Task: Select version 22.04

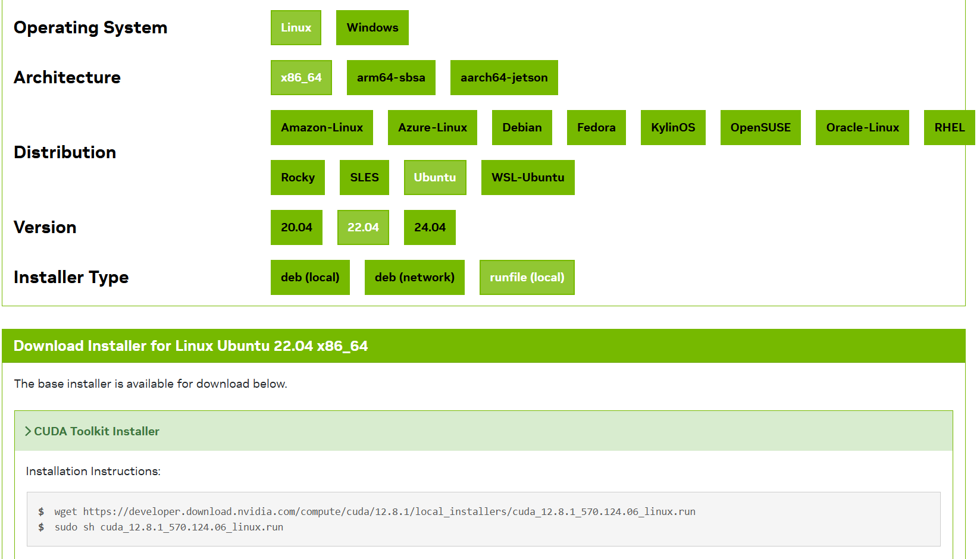Action: pyautogui.click(x=363, y=227)
